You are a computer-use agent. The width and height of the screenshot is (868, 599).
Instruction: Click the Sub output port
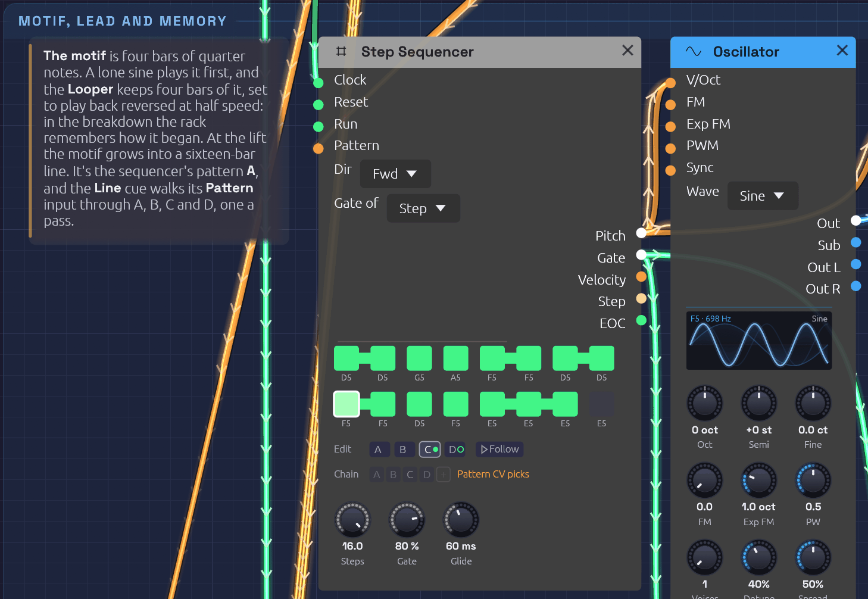(x=856, y=242)
